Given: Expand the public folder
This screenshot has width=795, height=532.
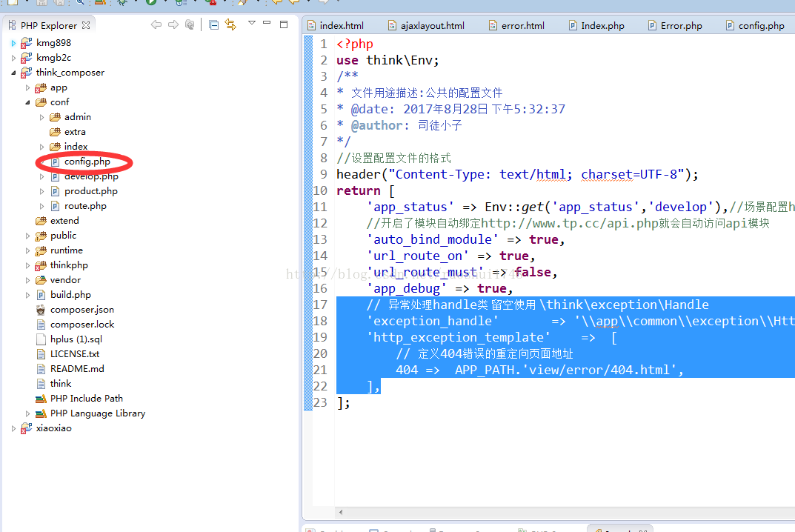Looking at the screenshot, I should [x=28, y=236].
